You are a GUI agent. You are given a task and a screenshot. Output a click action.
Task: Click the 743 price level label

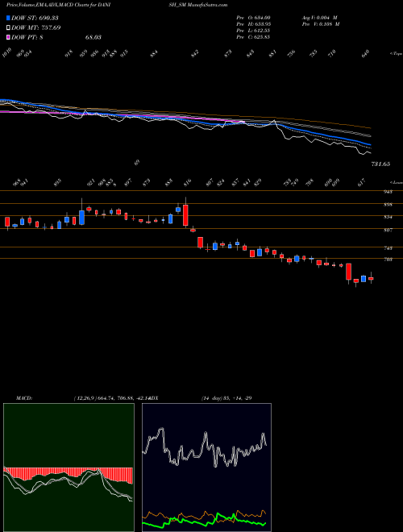coord(388,248)
